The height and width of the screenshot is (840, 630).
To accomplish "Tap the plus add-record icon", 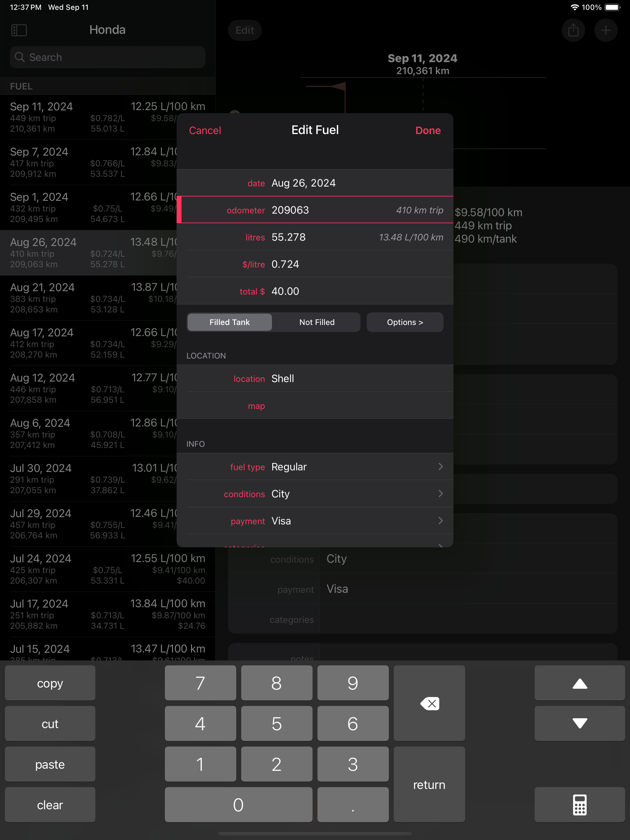I will 606,30.
